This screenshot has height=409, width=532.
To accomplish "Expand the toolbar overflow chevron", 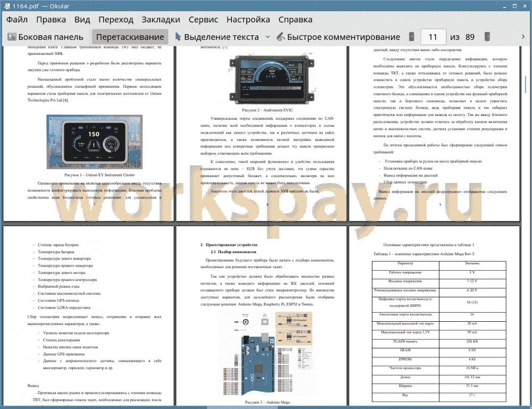I will [523, 37].
